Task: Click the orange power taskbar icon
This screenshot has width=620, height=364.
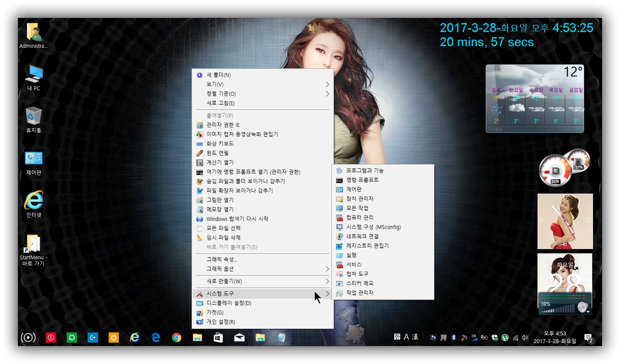Action: click(114, 338)
